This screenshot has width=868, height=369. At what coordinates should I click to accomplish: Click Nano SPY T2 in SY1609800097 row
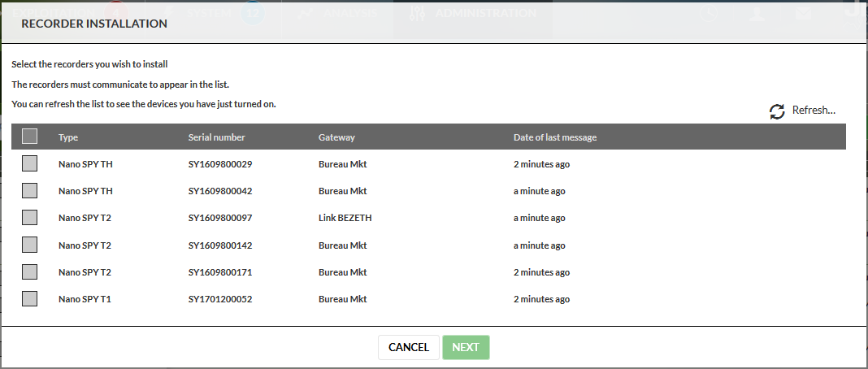[x=85, y=218]
